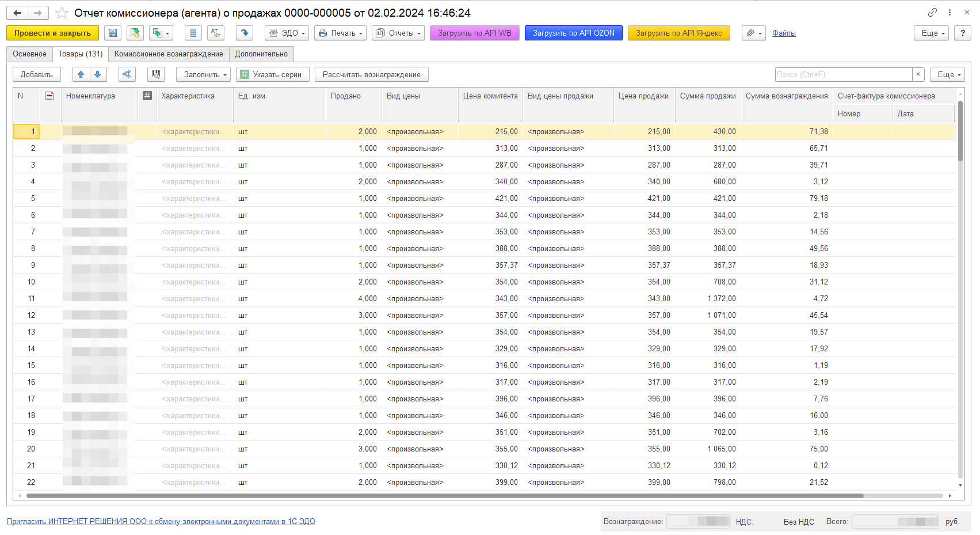The width and height of the screenshot is (980, 535).
Task: Click the Счет-фактура Номер column header
Action: 863,114
